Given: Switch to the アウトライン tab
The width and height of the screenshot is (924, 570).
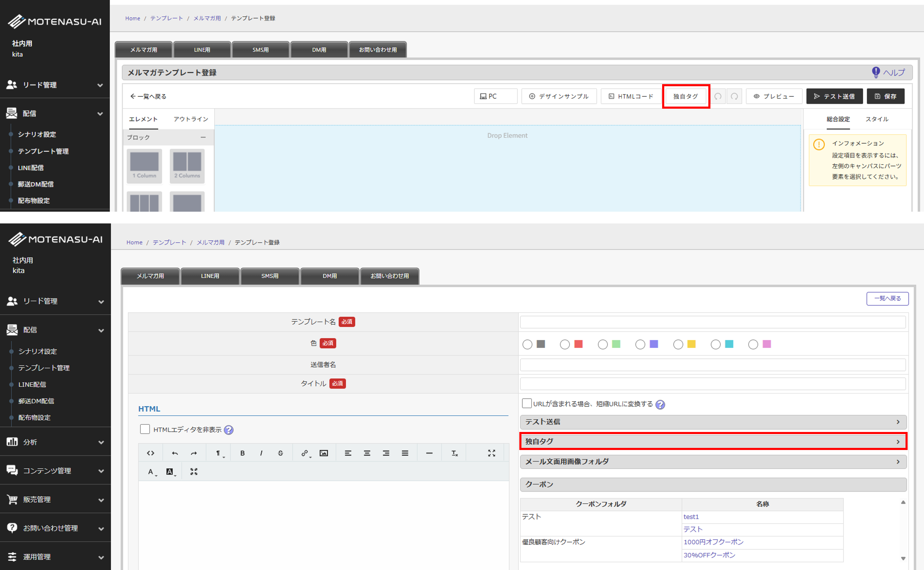Looking at the screenshot, I should [x=190, y=119].
